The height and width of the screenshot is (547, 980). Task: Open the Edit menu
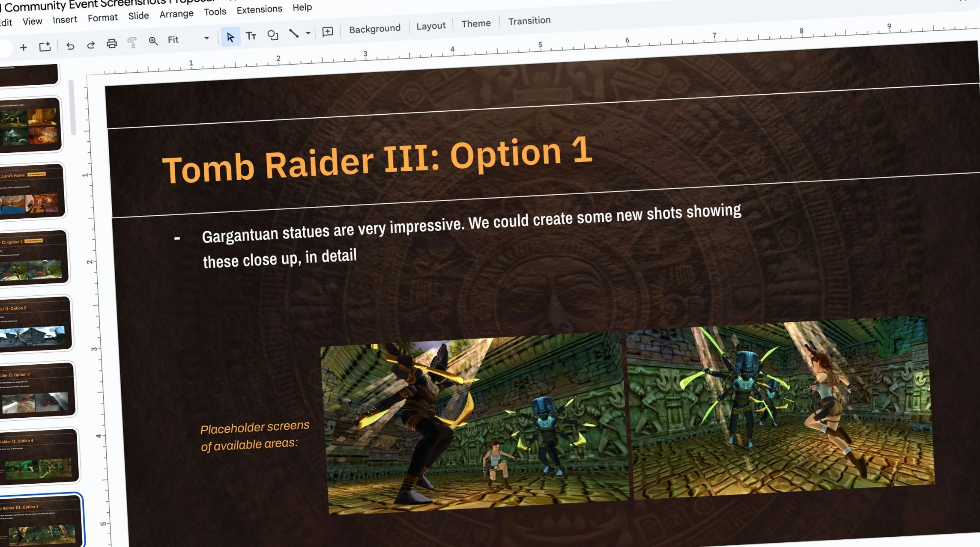tap(6, 23)
